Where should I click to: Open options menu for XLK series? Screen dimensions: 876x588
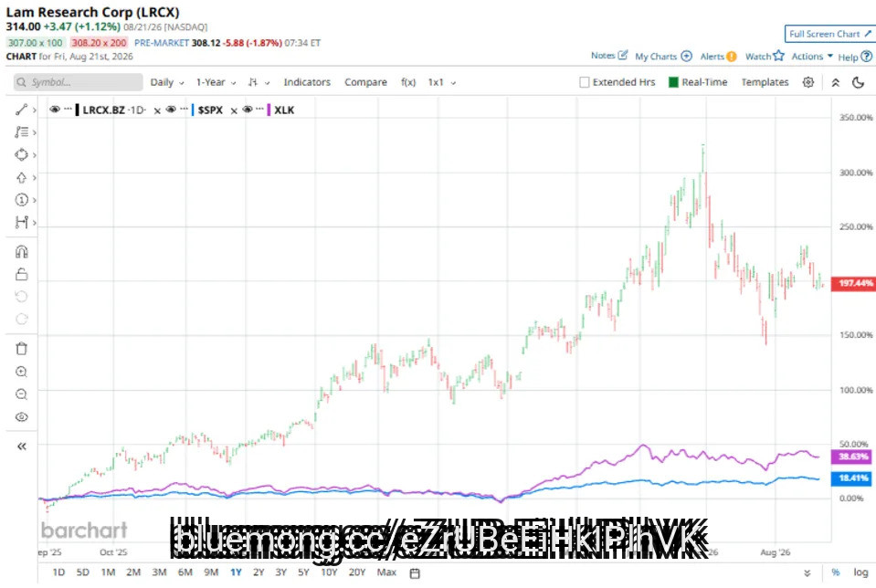[x=259, y=110]
